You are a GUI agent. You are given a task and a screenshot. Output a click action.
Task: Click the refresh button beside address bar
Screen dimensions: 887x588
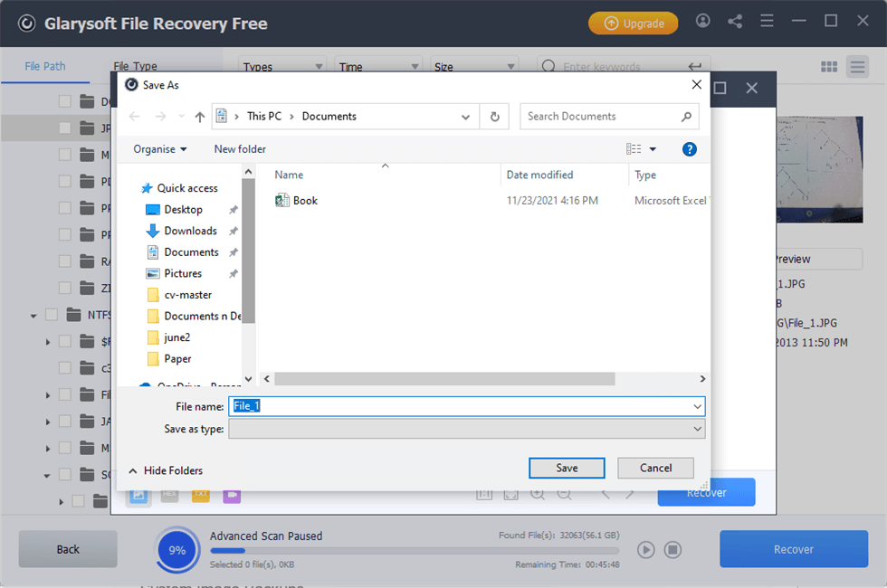(x=494, y=117)
